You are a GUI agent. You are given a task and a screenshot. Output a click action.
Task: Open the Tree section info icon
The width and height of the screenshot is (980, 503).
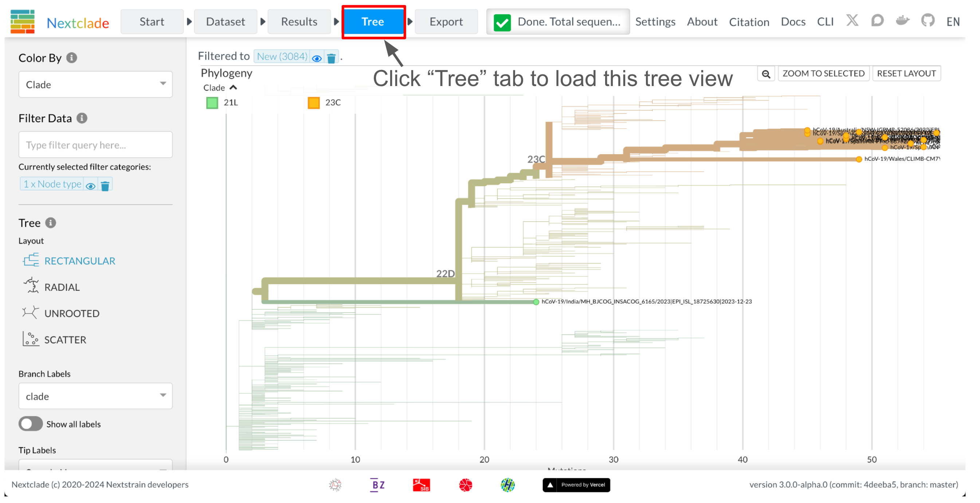click(x=51, y=223)
